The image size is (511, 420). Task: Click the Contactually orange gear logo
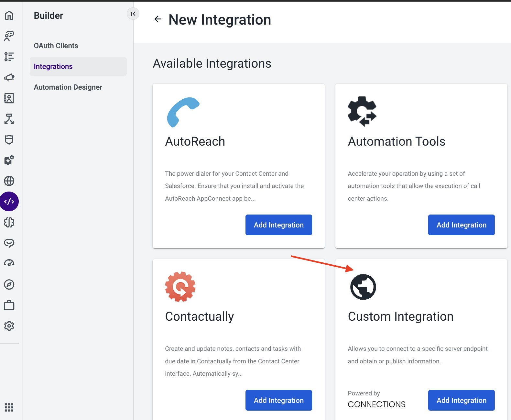180,287
